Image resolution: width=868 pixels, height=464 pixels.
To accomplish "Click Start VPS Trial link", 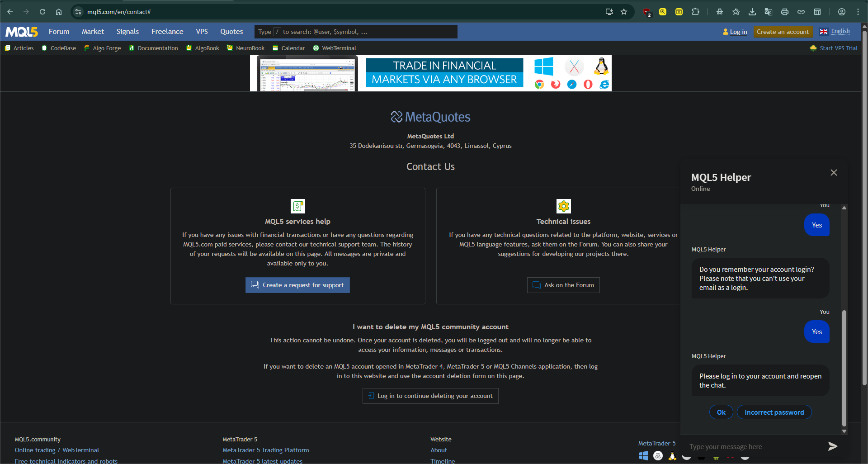I will [x=834, y=48].
